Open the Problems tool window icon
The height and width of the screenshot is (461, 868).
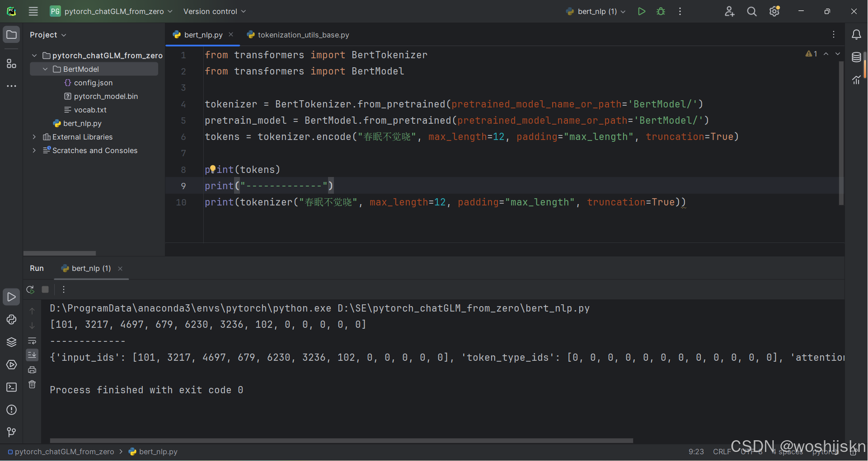tap(11, 410)
